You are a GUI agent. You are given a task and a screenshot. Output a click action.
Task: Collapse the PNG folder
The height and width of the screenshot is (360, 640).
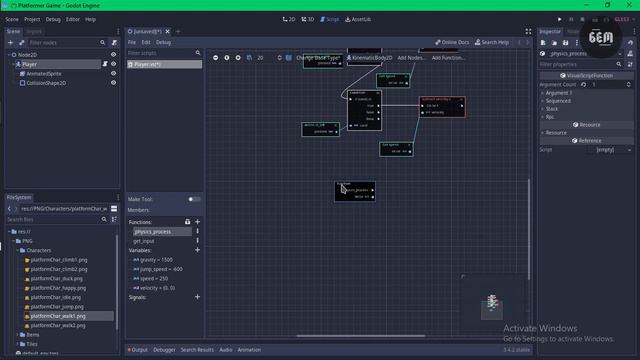[13, 241]
